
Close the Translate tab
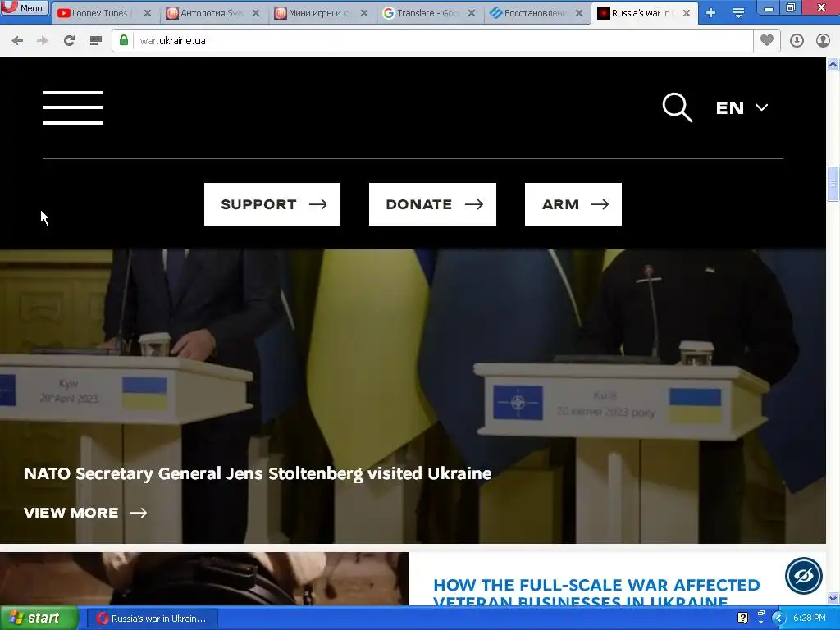tap(472, 13)
